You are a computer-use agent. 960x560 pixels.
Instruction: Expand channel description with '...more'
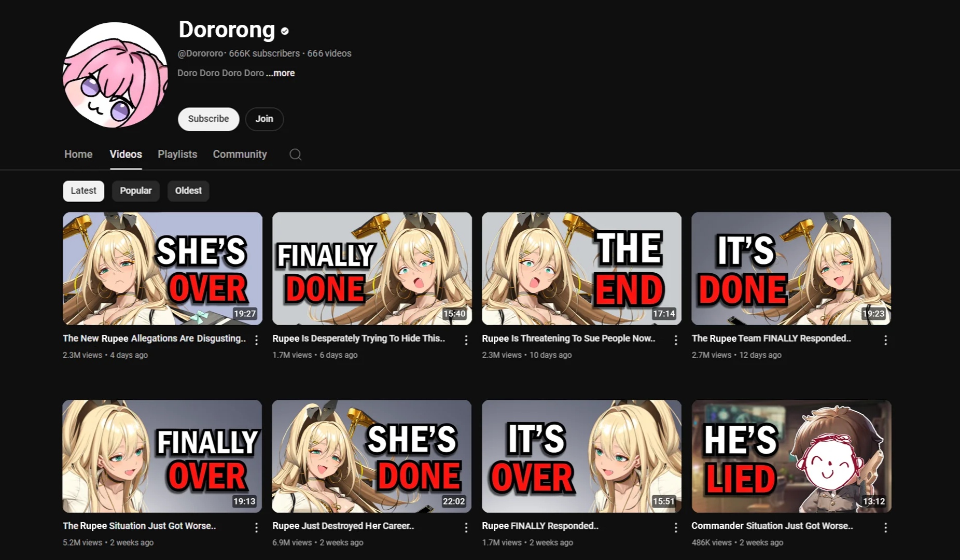click(281, 73)
